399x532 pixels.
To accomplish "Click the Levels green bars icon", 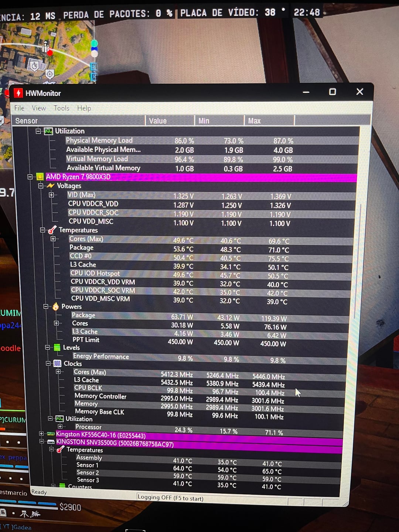I will tap(57, 347).
